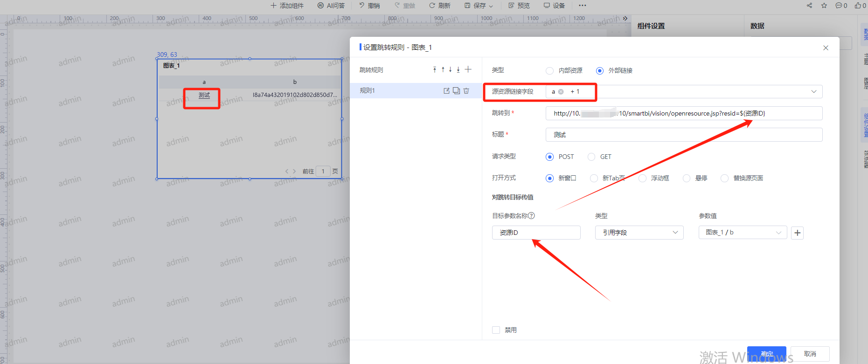The image size is (868, 364).
Task: Duplicate the 规则1 rule
Action: [x=456, y=90]
